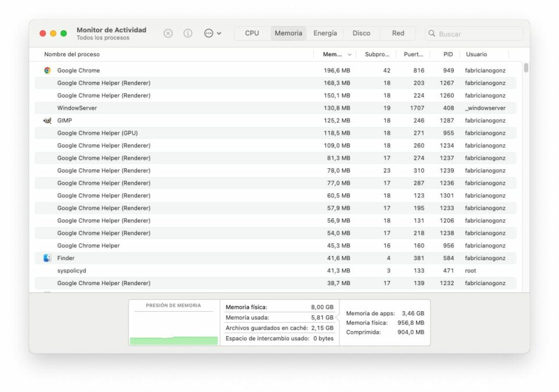The image size is (559, 392).
Task: Click Memoria física 8,00 GB entry
Action: point(279,307)
